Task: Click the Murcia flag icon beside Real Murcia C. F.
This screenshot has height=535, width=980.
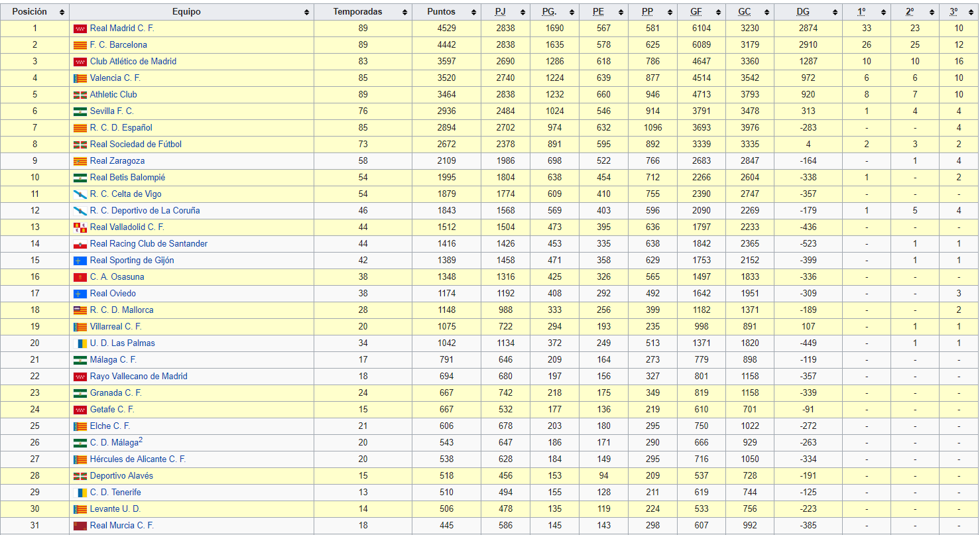Action: 80,526
